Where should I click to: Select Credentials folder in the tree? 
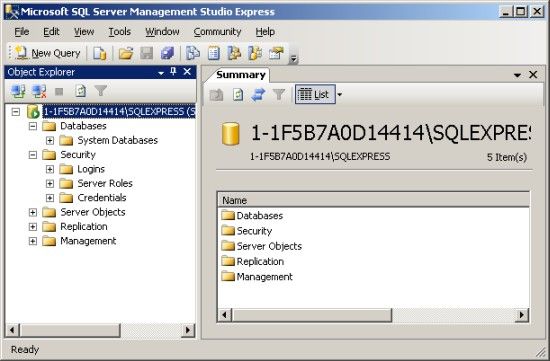click(102, 198)
